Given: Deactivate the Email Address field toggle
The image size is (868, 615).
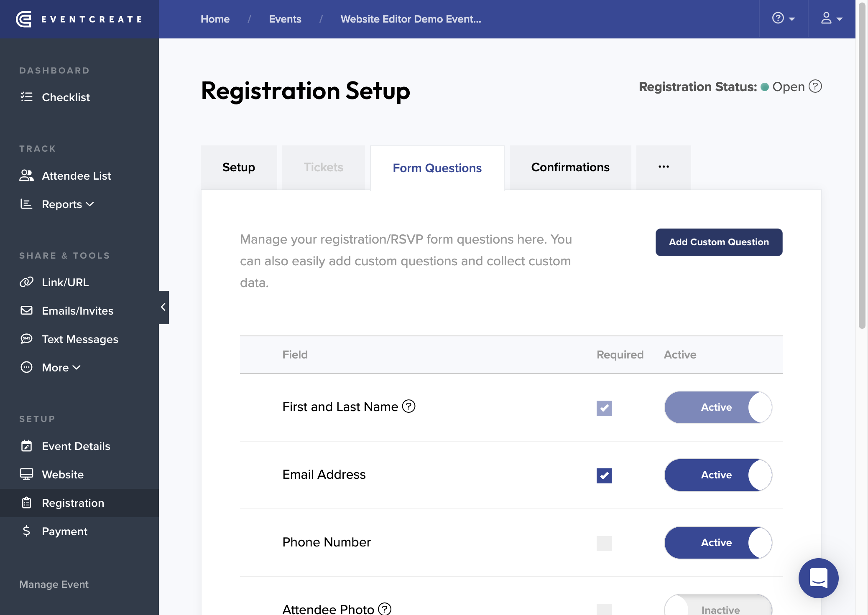Looking at the screenshot, I should [718, 475].
